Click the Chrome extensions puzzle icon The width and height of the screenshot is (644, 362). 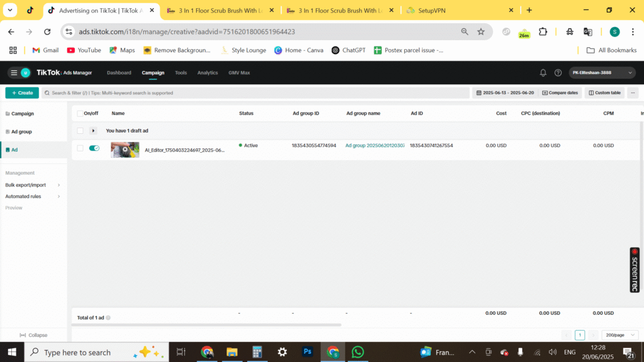point(543,31)
